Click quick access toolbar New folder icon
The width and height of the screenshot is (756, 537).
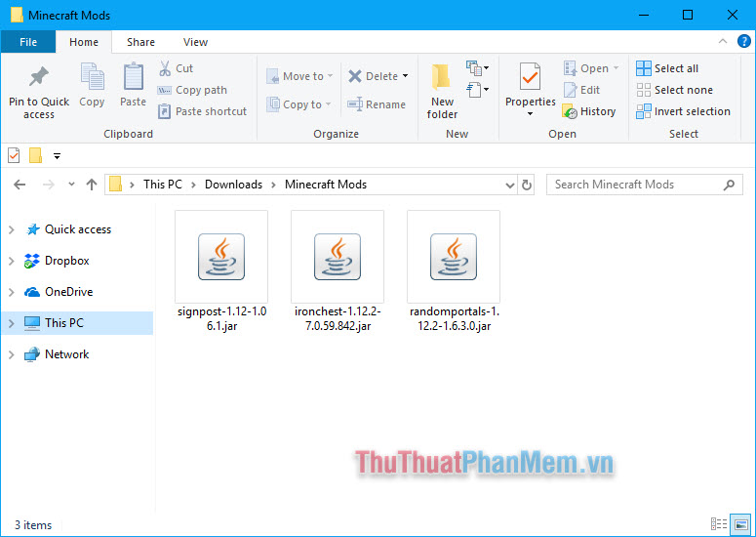35,156
